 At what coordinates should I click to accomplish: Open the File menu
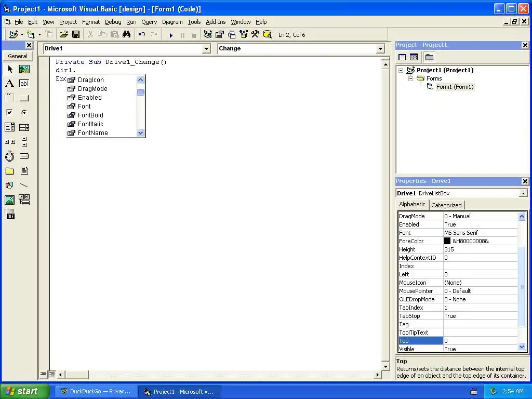coord(19,22)
